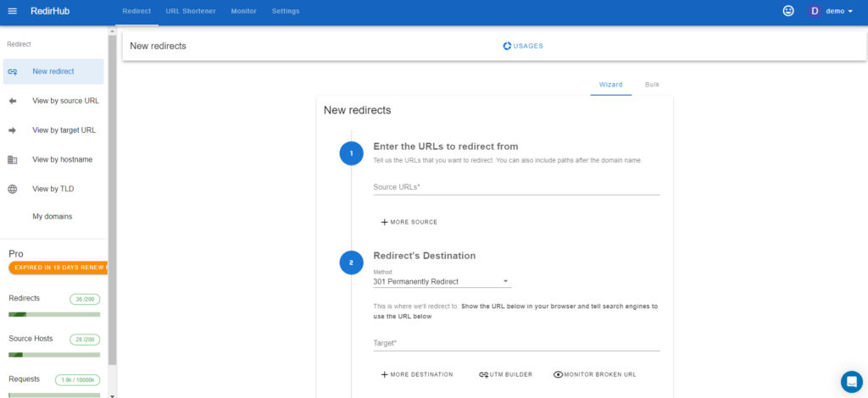Click the RedirHub logo text
Screen dimensions: 868x398
pos(50,11)
